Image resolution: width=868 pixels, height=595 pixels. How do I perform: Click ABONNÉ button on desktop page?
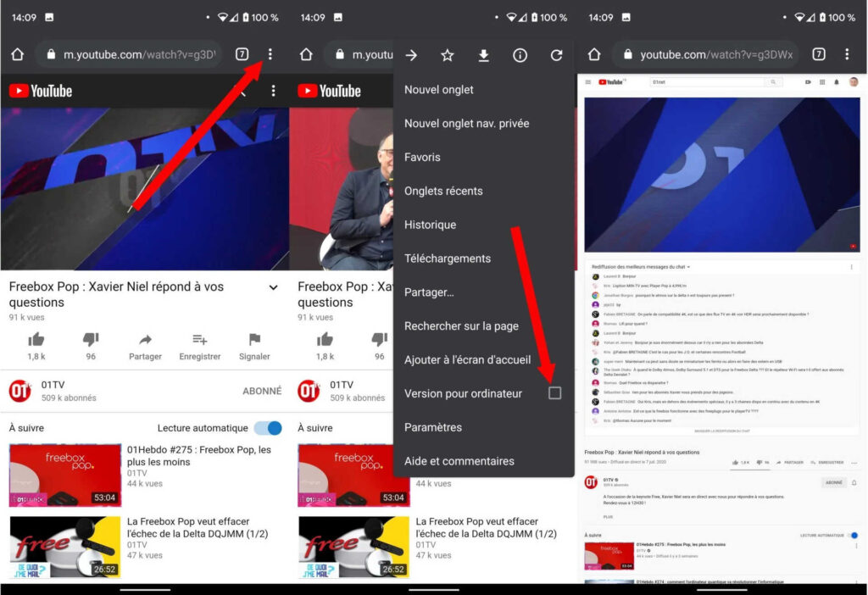click(834, 482)
